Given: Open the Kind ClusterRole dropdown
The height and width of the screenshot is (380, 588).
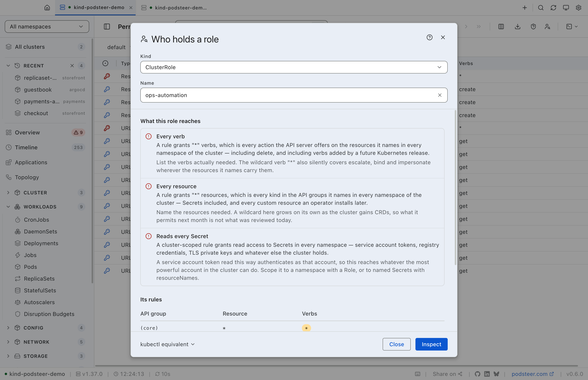Looking at the screenshot, I should (x=294, y=67).
